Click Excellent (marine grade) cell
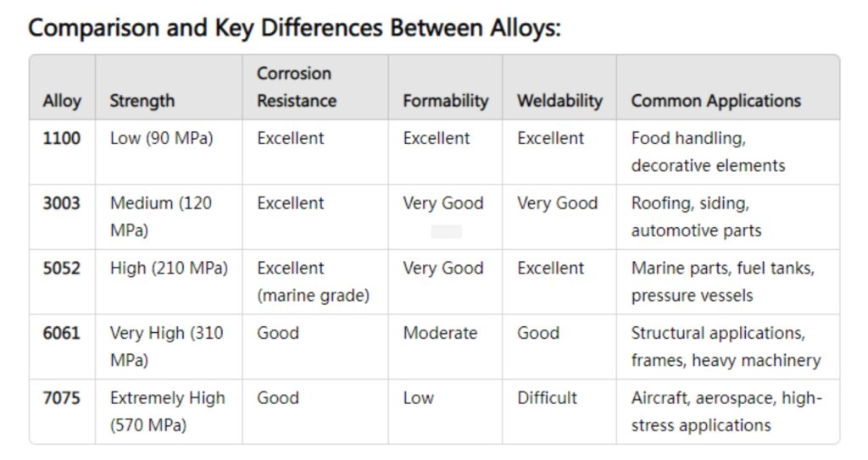Screen dimensions: 868x460 pyautogui.click(x=313, y=282)
